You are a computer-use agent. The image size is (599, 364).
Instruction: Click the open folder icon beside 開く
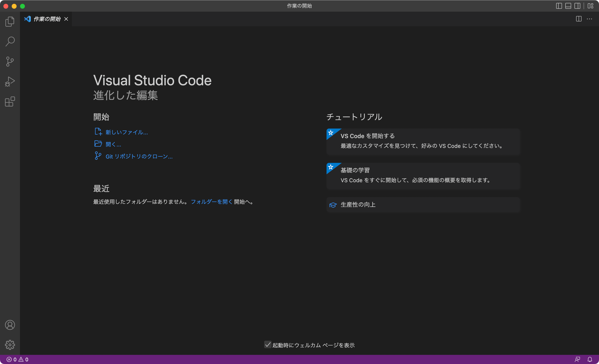tap(98, 144)
